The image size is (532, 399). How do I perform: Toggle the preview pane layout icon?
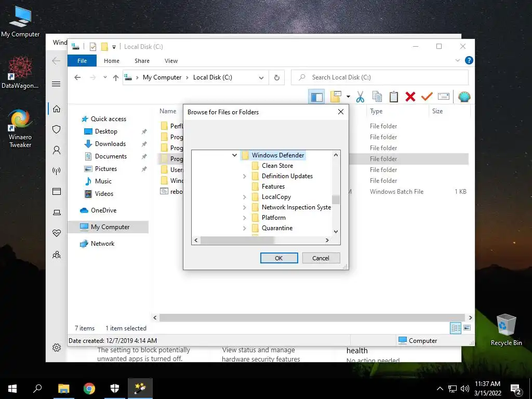pos(316,97)
